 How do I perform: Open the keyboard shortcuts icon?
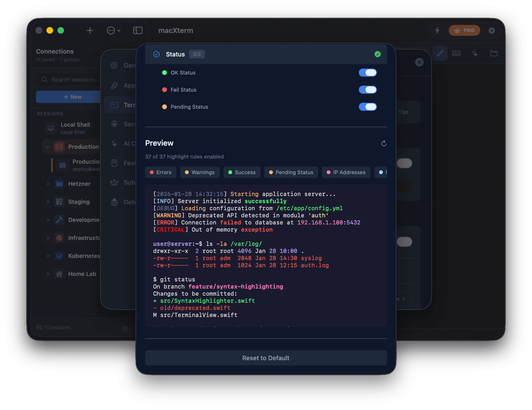(456, 53)
